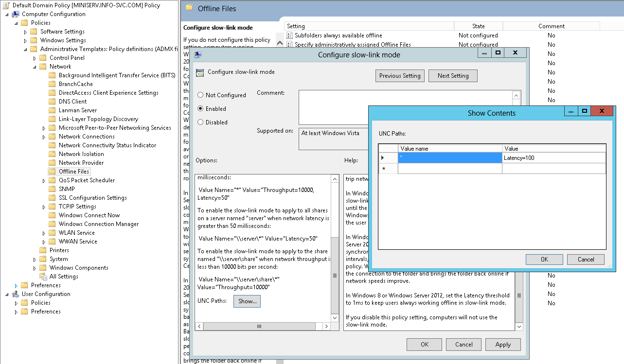The image size is (624, 364).
Task: Click the SNMP folder icon
Action: point(53,189)
